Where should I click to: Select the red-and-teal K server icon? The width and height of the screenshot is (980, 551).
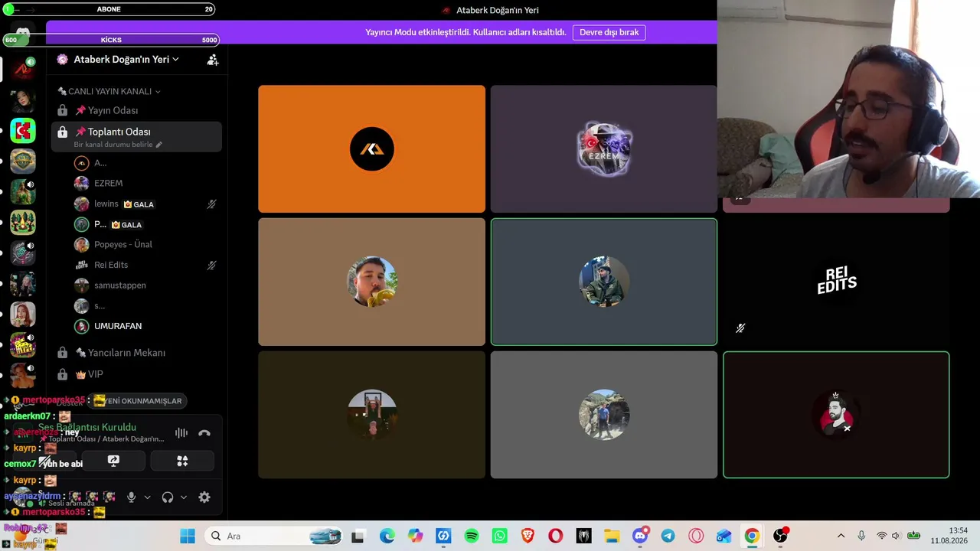click(23, 130)
